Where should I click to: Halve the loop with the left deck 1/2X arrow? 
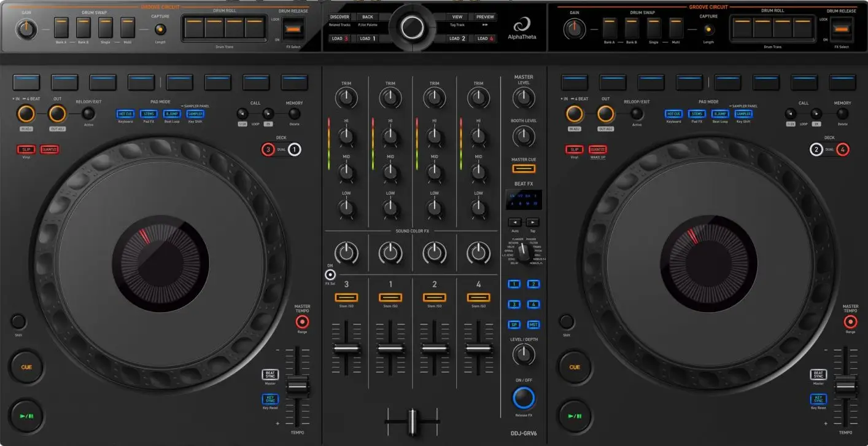coord(242,114)
